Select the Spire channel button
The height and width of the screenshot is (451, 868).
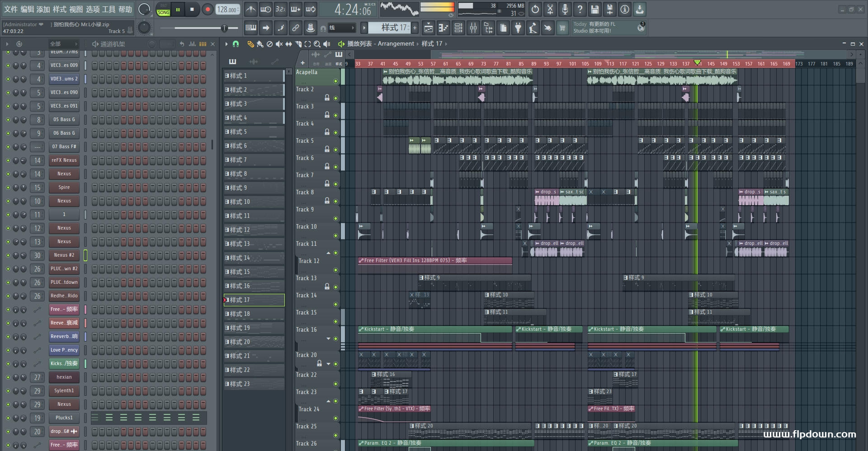[64, 188]
